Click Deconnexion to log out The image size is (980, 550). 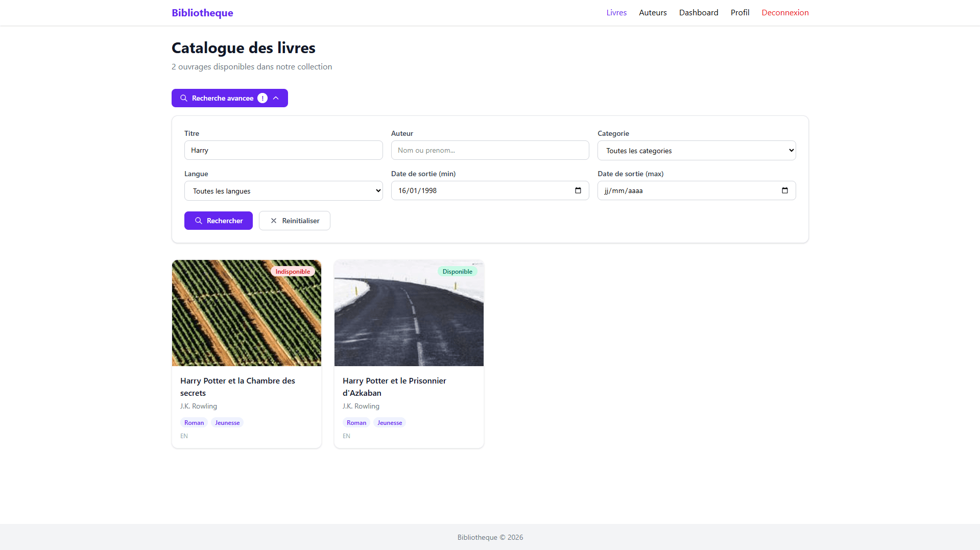[785, 12]
